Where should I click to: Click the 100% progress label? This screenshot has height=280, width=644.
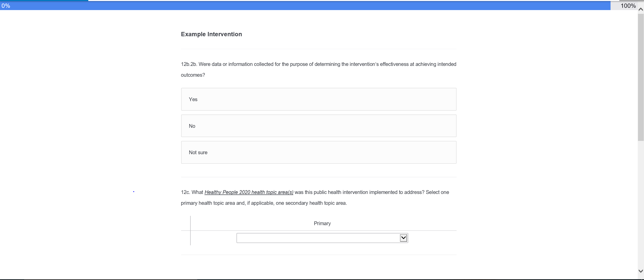628,6
